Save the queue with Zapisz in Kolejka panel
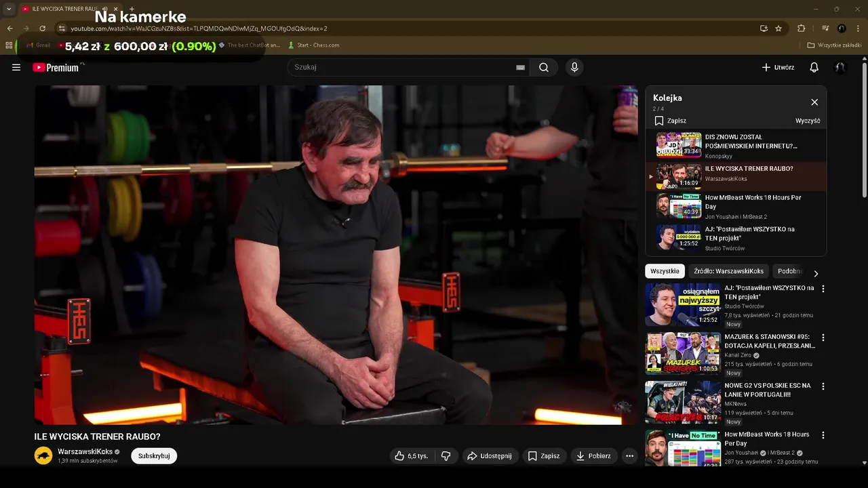 670,121
